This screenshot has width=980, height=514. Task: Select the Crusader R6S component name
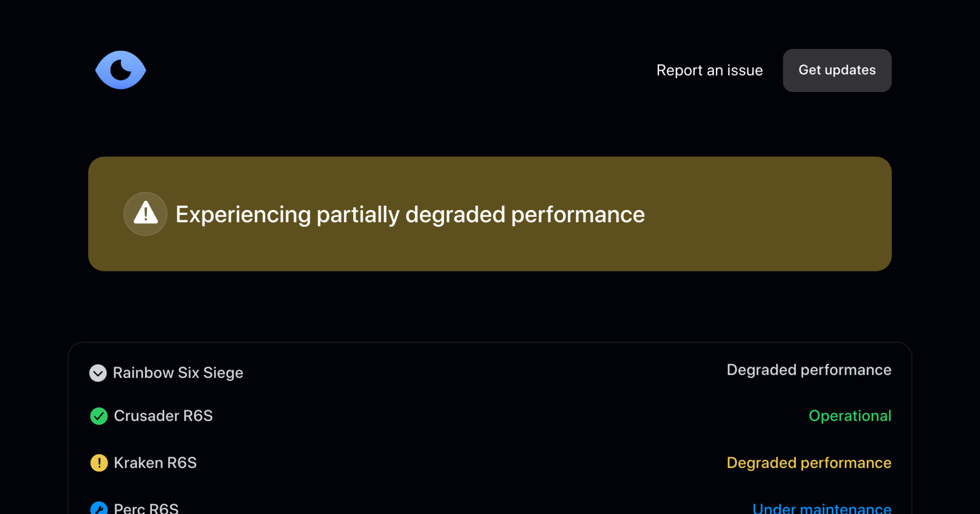click(163, 416)
